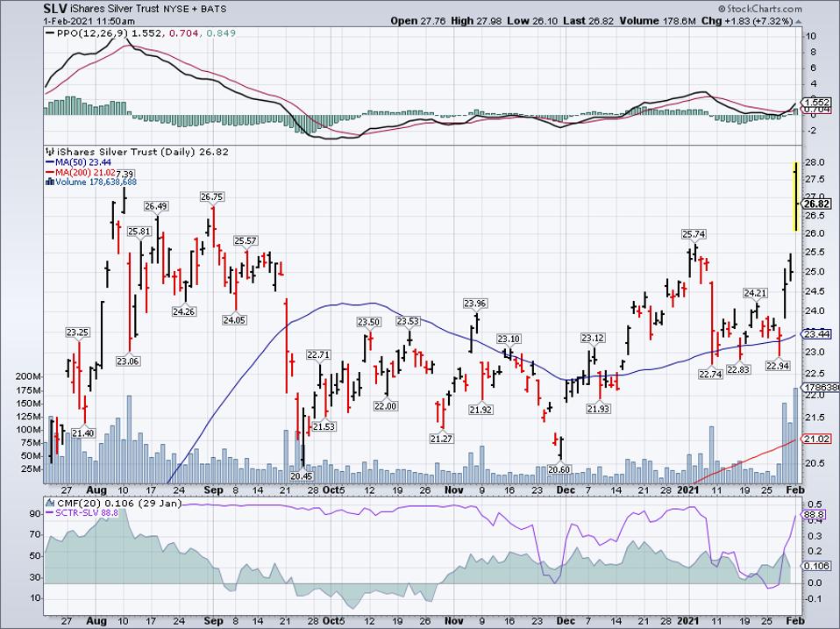Click the 0.106 CMF tag on right axis
The width and height of the screenshot is (840, 629).
pos(816,566)
